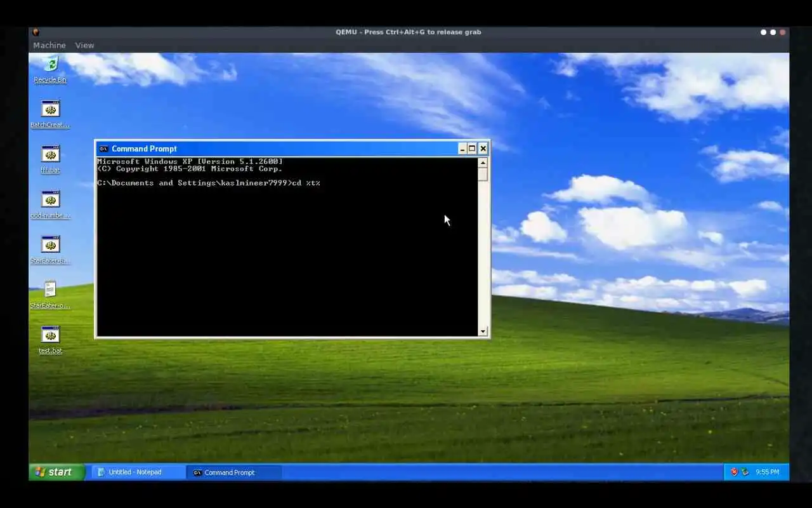Click the second system tray icon
The width and height of the screenshot is (812, 508).
click(x=745, y=472)
